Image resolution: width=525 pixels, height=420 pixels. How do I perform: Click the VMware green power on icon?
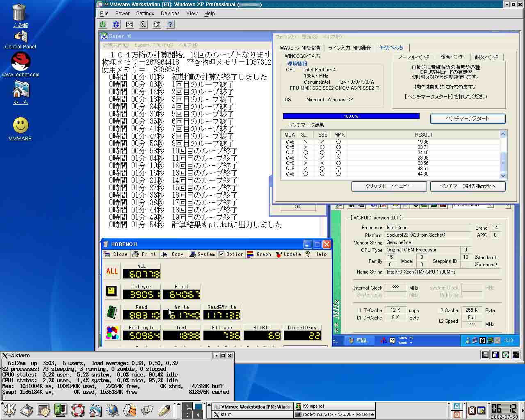tap(103, 25)
